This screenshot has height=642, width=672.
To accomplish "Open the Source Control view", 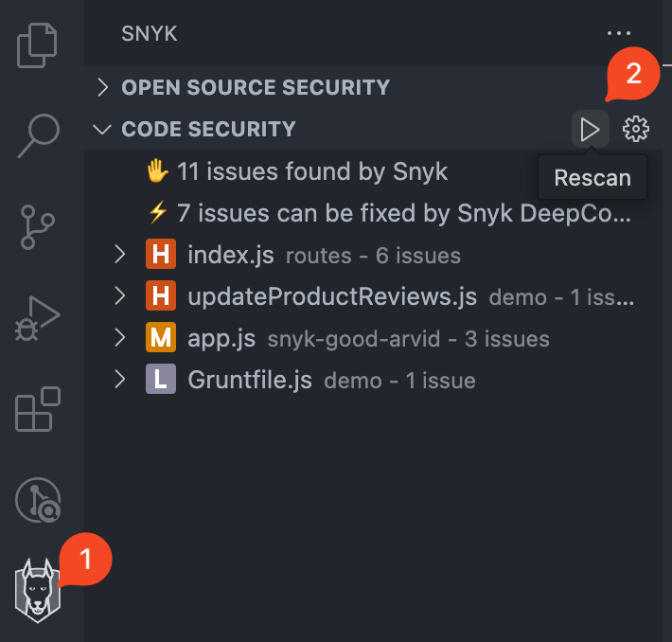I will tap(39, 225).
